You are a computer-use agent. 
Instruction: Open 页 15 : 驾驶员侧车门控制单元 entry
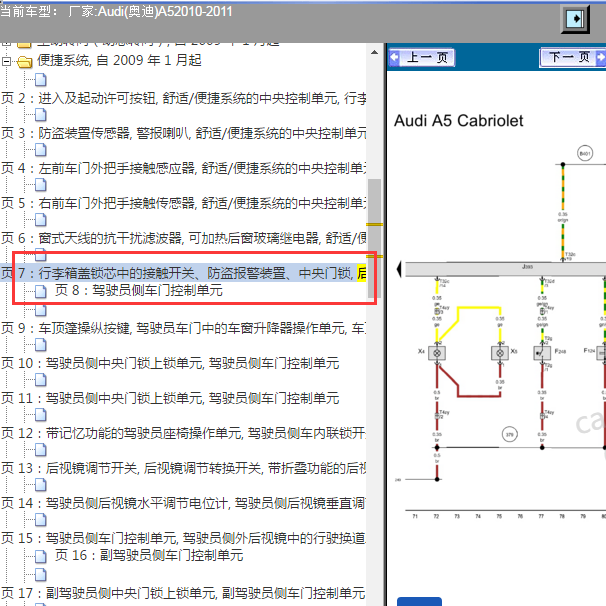click(183, 538)
